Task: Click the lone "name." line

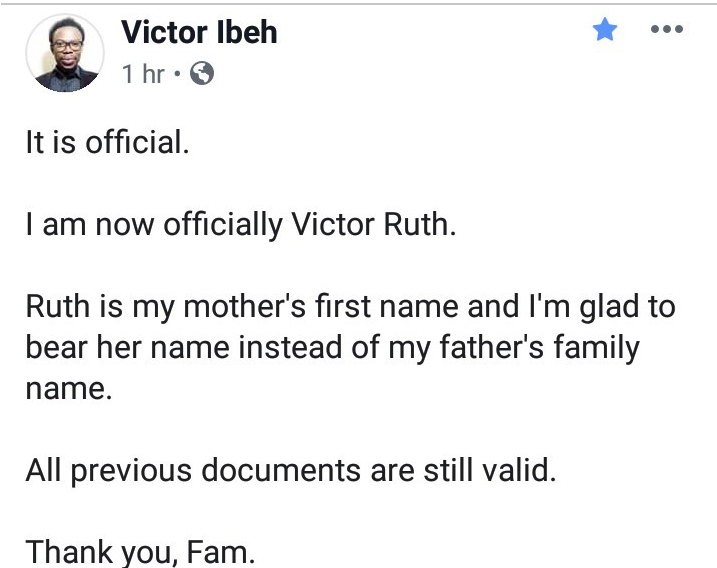Action: coord(67,389)
